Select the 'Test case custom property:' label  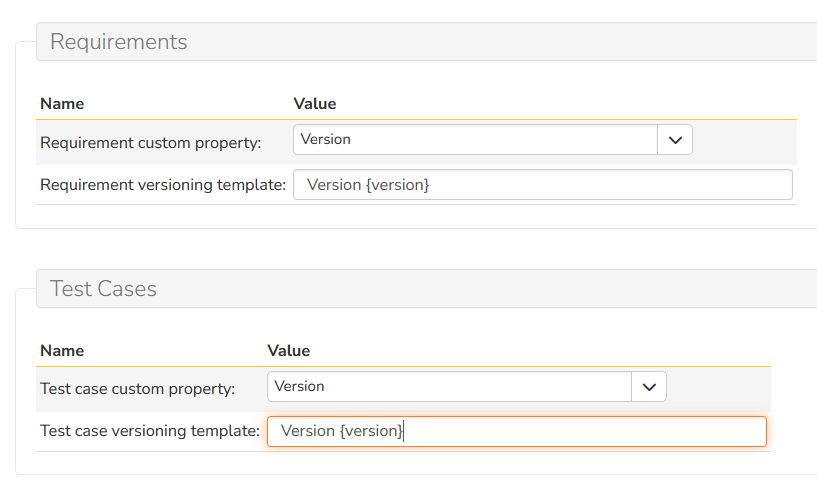(x=137, y=389)
